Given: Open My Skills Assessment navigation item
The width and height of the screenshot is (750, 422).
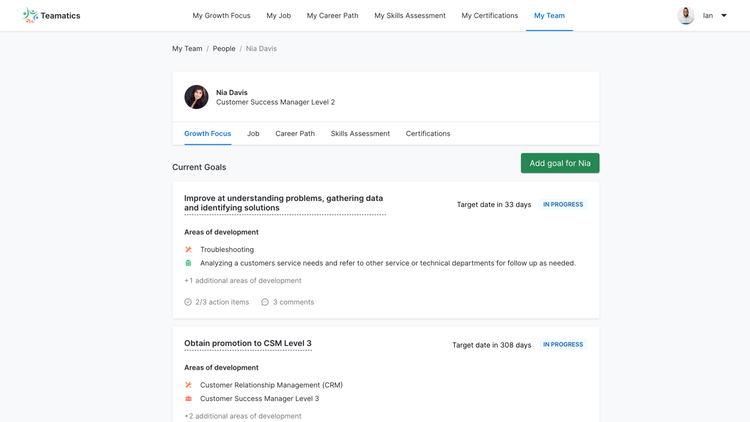Looking at the screenshot, I should click(410, 15).
